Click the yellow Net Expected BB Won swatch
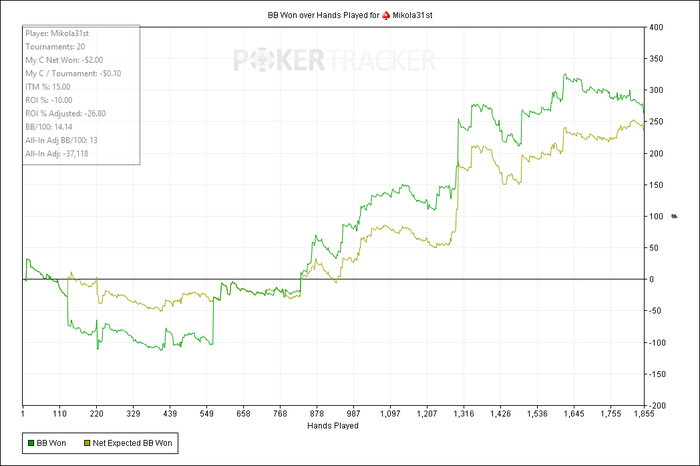 coord(87,443)
